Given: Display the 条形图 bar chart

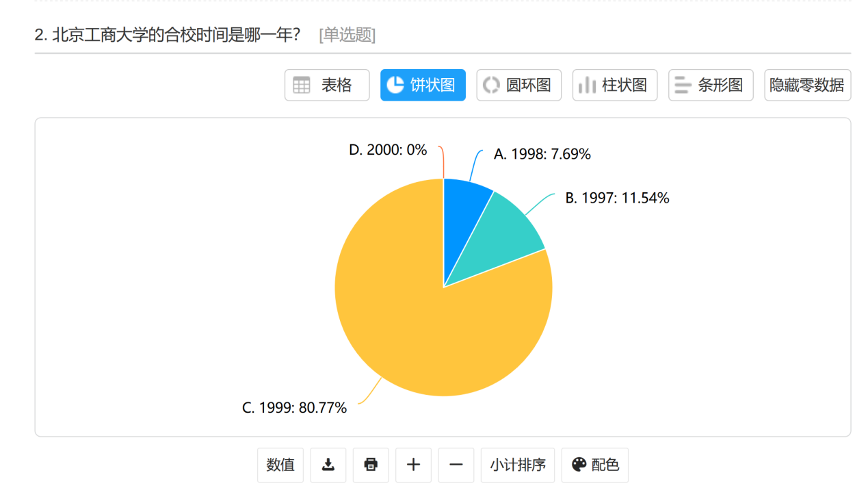Looking at the screenshot, I should pyautogui.click(x=710, y=85).
